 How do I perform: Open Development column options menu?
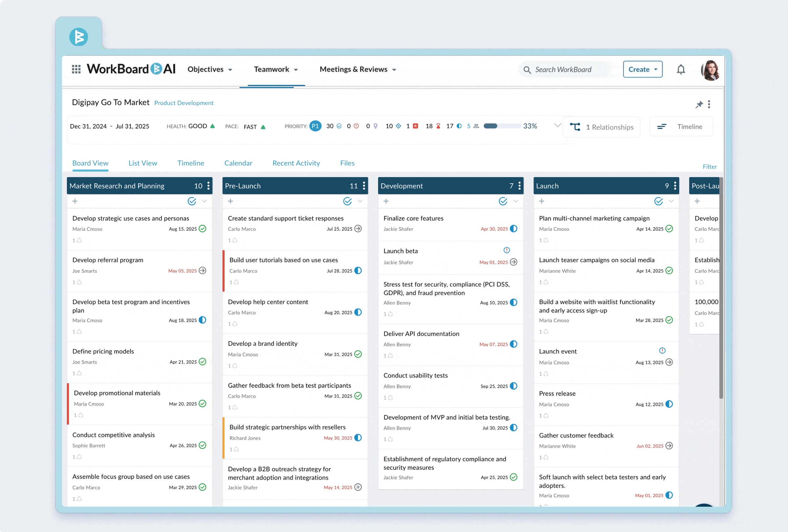click(519, 186)
